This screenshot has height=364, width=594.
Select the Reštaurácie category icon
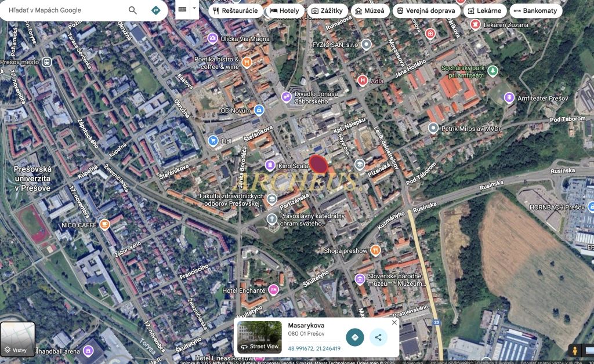(216, 10)
